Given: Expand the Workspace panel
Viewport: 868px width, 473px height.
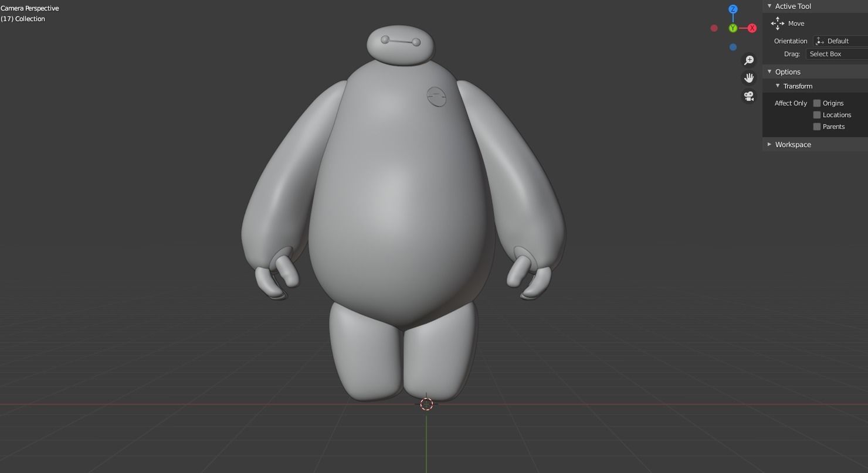Looking at the screenshot, I should (769, 144).
